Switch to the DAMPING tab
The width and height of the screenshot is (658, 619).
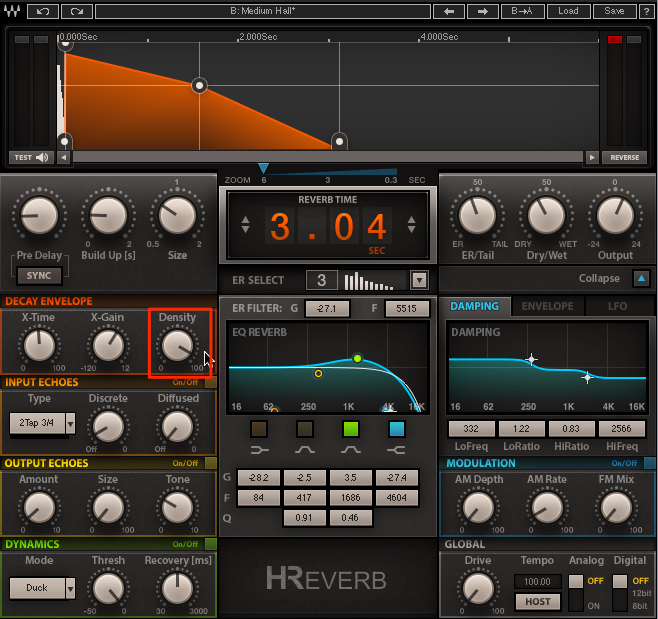[x=474, y=306]
